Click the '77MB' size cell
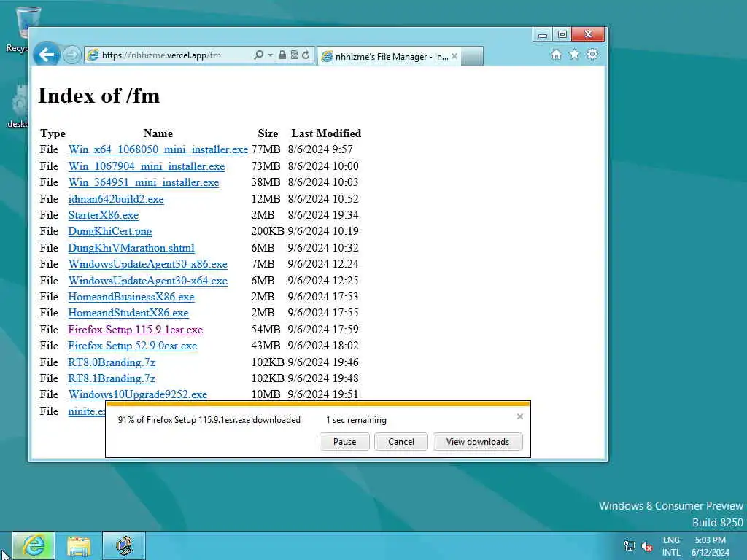 [266, 149]
